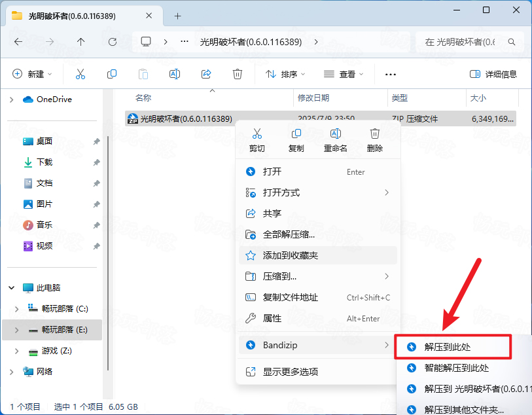Click the navigation pane scrollbar
532x415 pixels.
(108, 253)
